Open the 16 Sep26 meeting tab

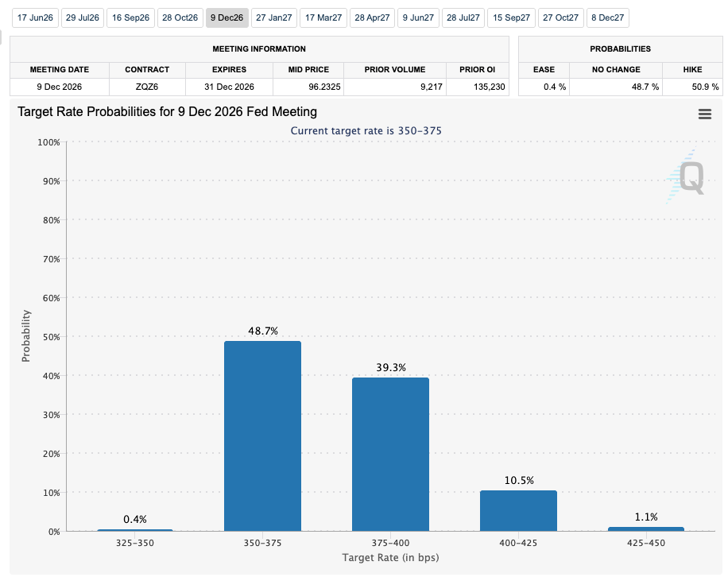(130, 17)
